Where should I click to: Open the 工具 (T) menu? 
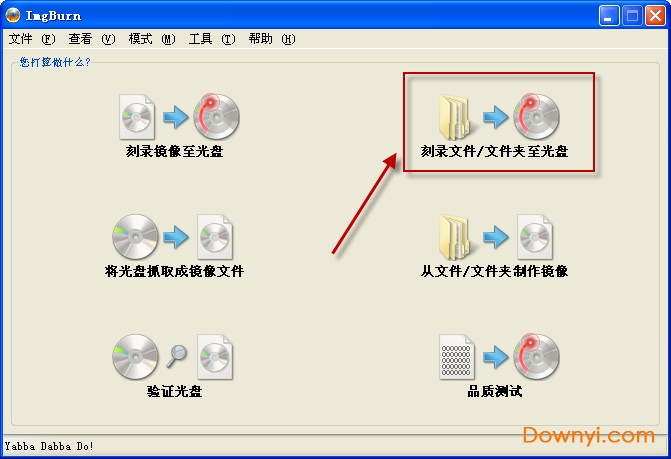tap(212, 39)
